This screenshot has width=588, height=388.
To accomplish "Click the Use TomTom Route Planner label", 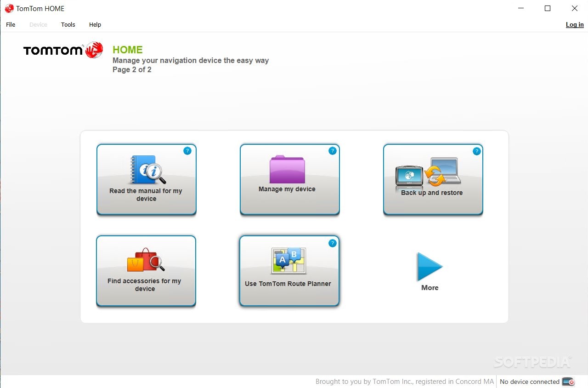I will click(288, 284).
